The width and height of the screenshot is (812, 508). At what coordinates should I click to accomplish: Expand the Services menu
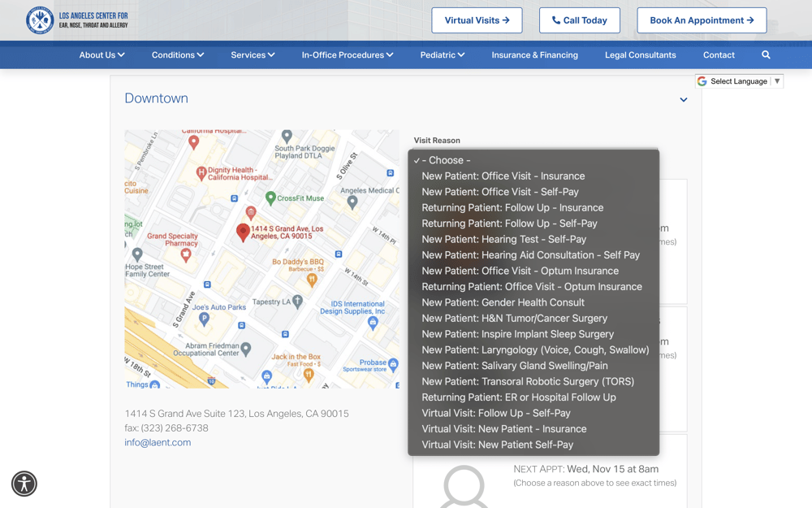(x=253, y=55)
